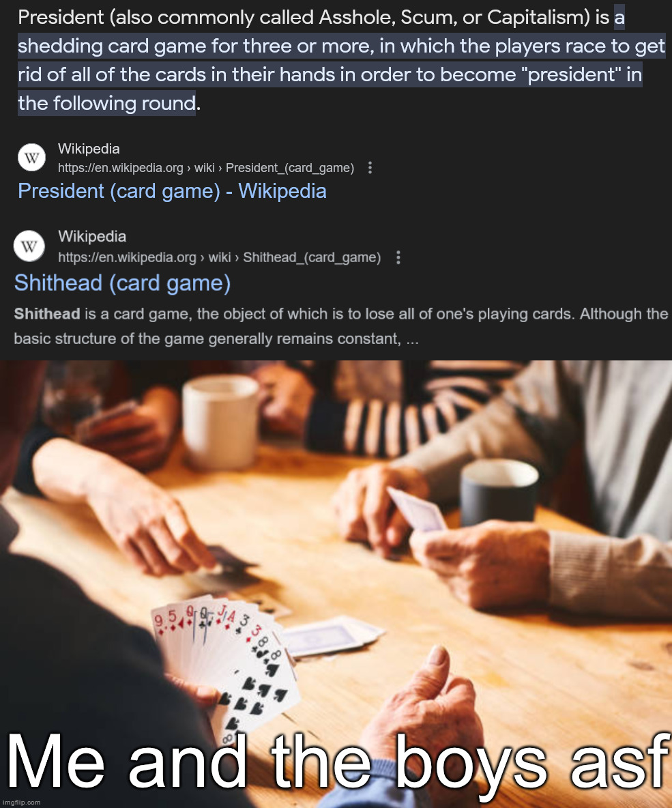The width and height of the screenshot is (672, 808).
Task: Click the "President" word starting the featured snippet
Action: 61,18
